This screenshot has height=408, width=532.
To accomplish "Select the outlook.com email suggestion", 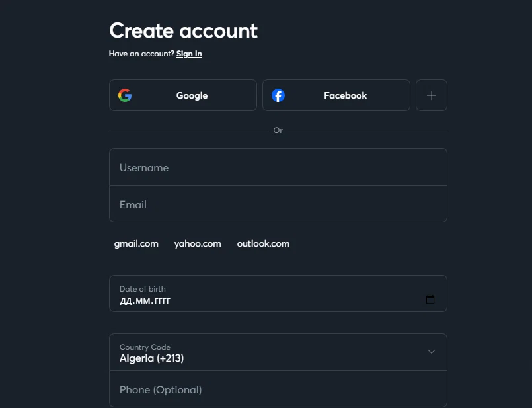I will [263, 244].
